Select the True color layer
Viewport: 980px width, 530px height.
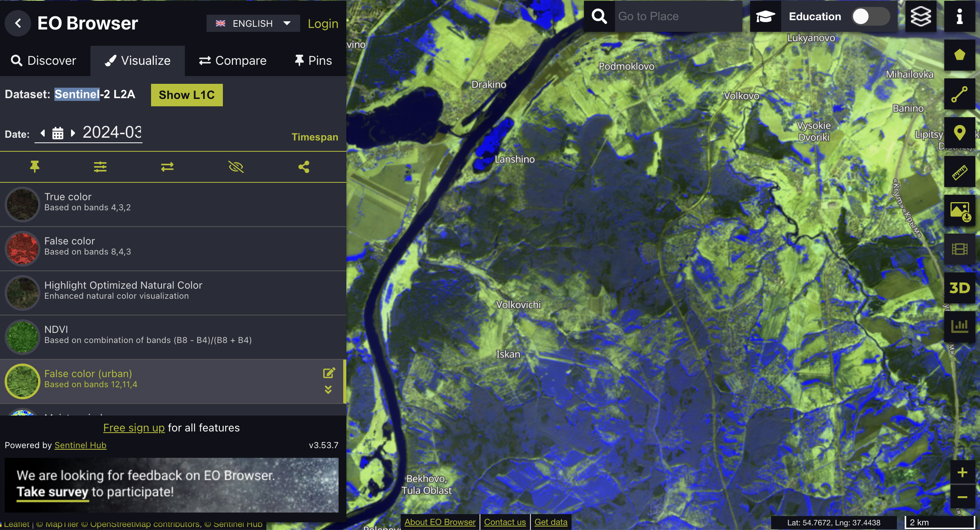[173, 204]
